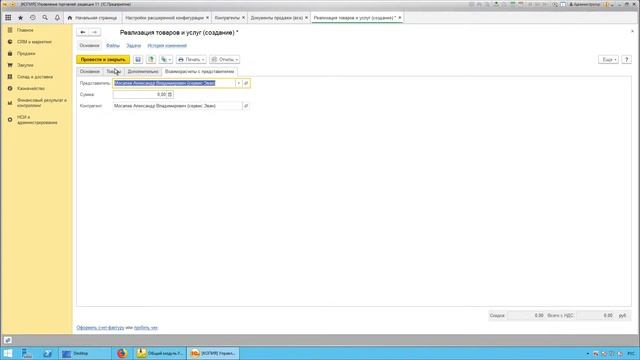The image size is (640, 360).
Task: Click into the Представитель field
Action: pyautogui.click(x=173, y=83)
